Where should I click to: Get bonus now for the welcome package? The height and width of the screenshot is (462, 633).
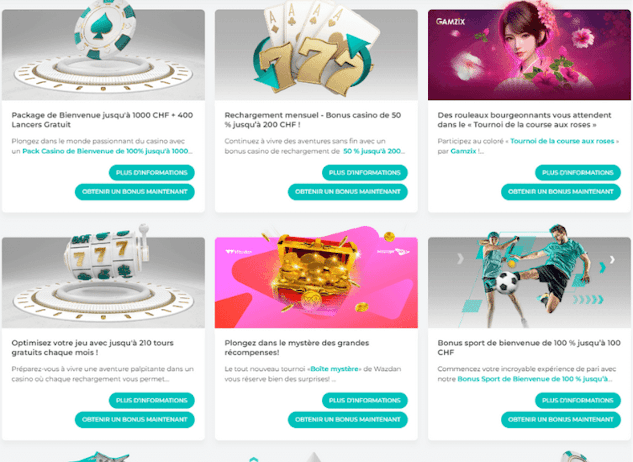135,191
